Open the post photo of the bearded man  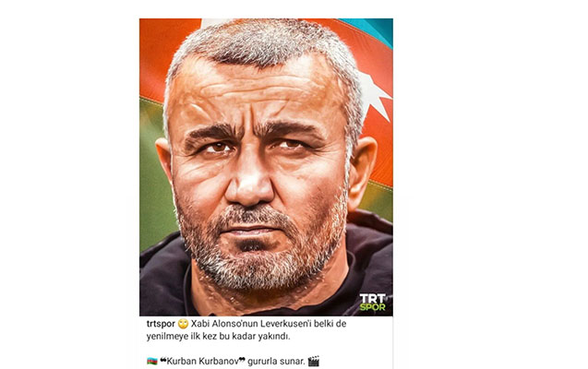(266, 167)
